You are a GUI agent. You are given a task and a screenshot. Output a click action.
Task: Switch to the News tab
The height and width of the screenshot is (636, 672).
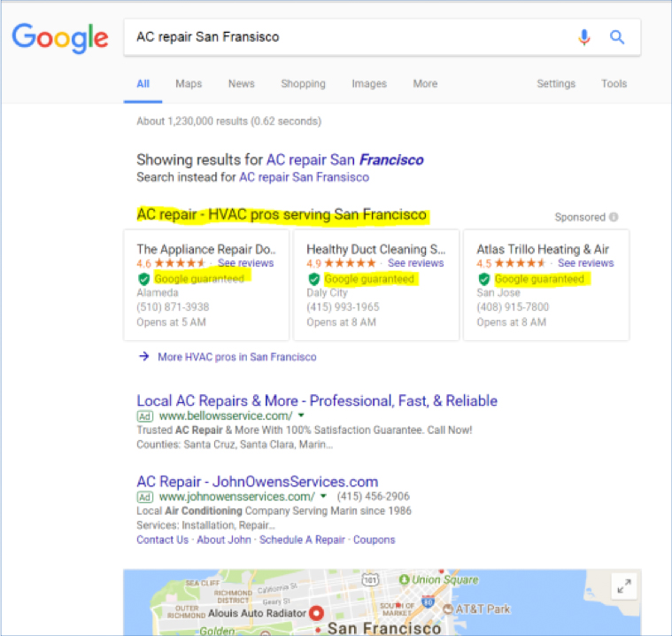pos(242,83)
